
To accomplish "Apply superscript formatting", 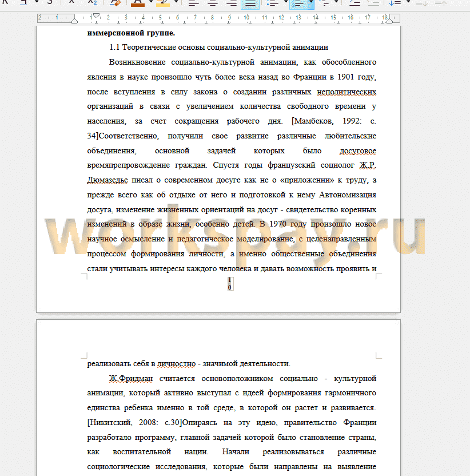I will tap(71, 2).
